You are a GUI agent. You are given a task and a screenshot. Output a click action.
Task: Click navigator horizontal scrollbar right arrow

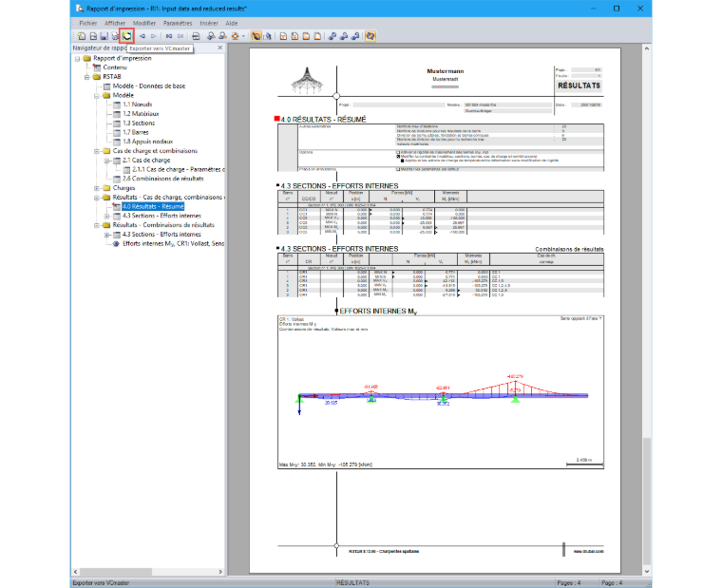[x=220, y=572]
